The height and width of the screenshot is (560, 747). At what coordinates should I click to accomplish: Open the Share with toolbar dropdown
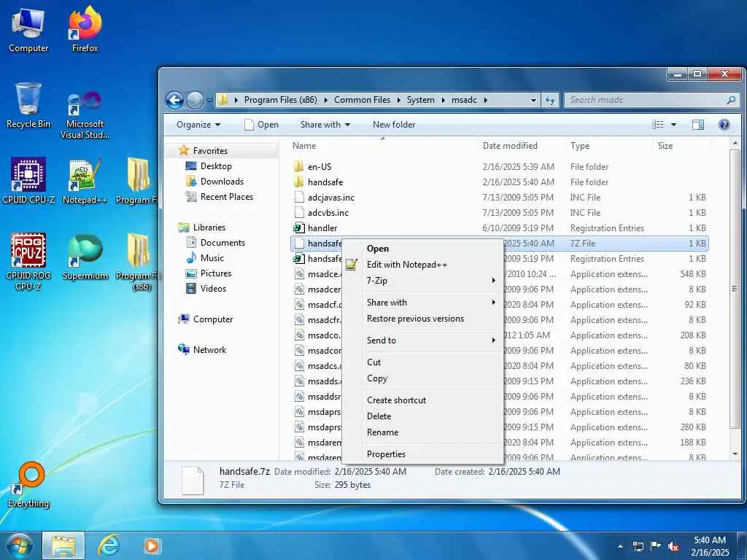tap(325, 125)
